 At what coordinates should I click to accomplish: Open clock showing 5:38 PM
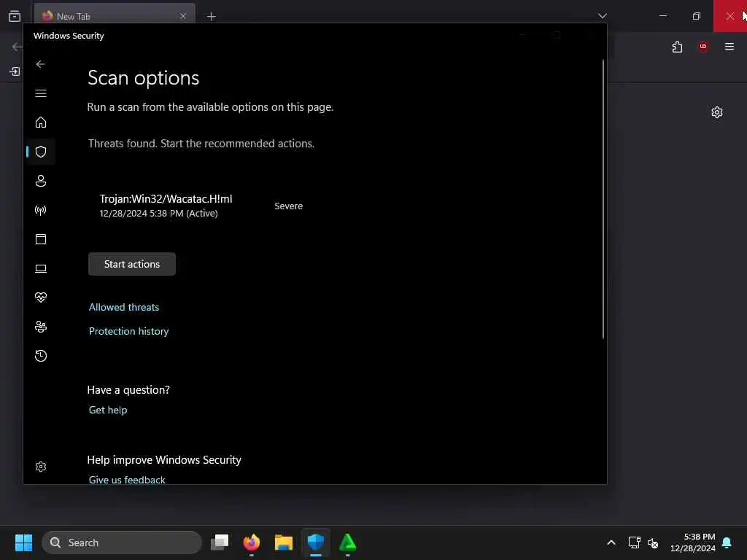(x=692, y=542)
